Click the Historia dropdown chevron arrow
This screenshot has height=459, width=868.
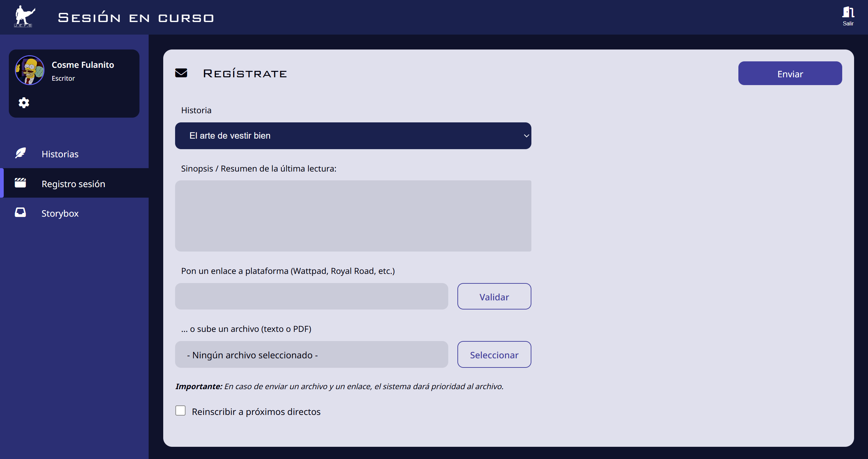click(x=526, y=136)
